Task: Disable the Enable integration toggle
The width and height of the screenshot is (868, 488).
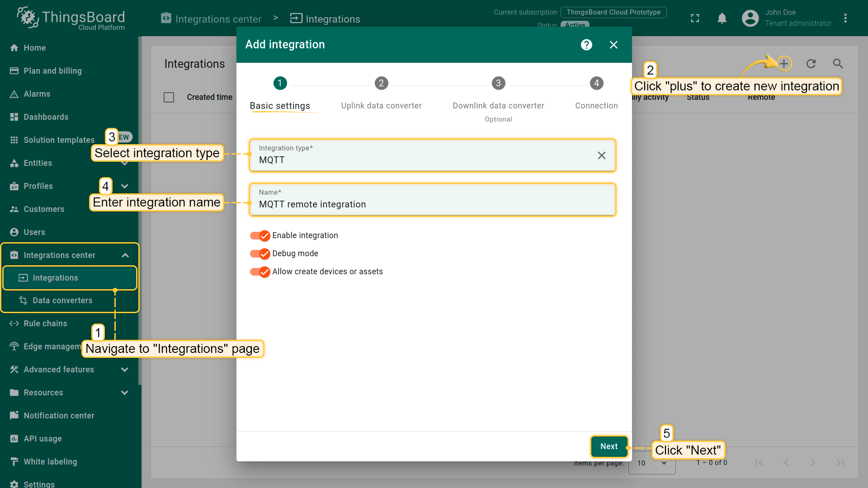Action: click(x=260, y=235)
